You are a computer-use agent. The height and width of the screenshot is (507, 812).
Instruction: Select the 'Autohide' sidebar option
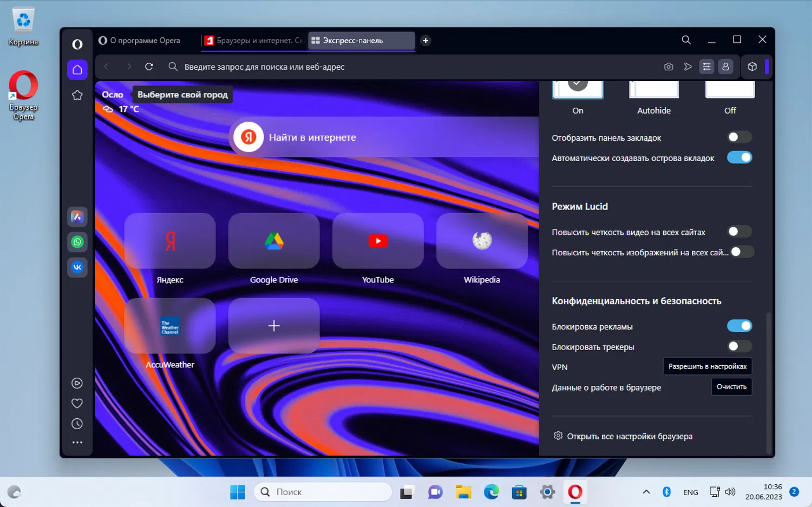[x=654, y=98]
